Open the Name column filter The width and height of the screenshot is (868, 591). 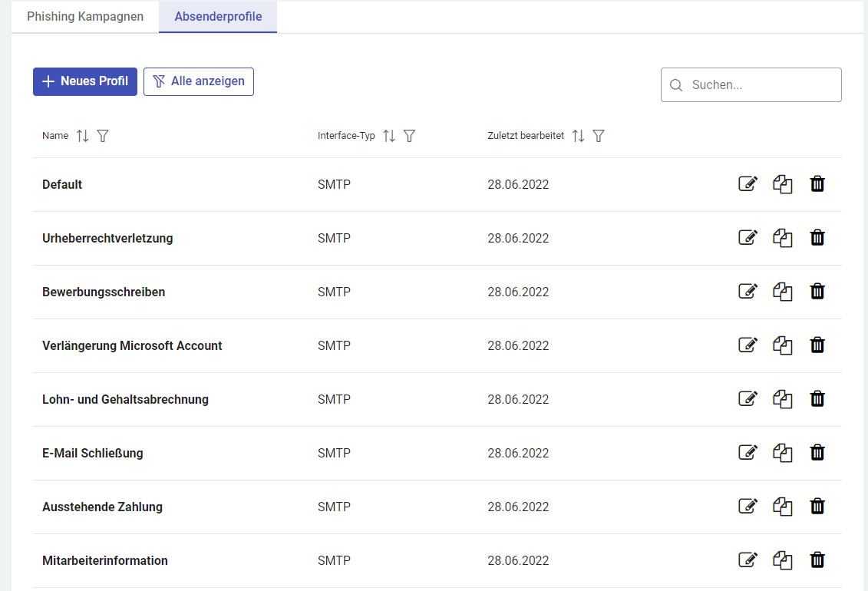tap(103, 136)
